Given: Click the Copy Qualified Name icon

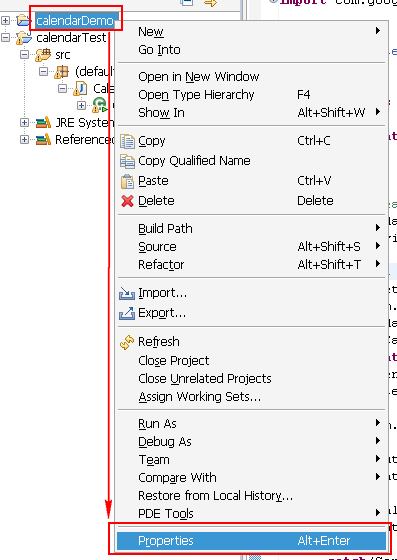Looking at the screenshot, I should 127,161.
